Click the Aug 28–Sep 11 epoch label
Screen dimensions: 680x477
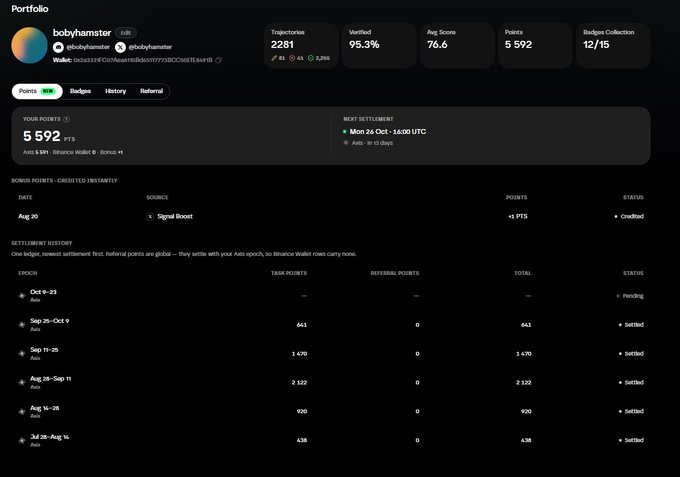51,379
